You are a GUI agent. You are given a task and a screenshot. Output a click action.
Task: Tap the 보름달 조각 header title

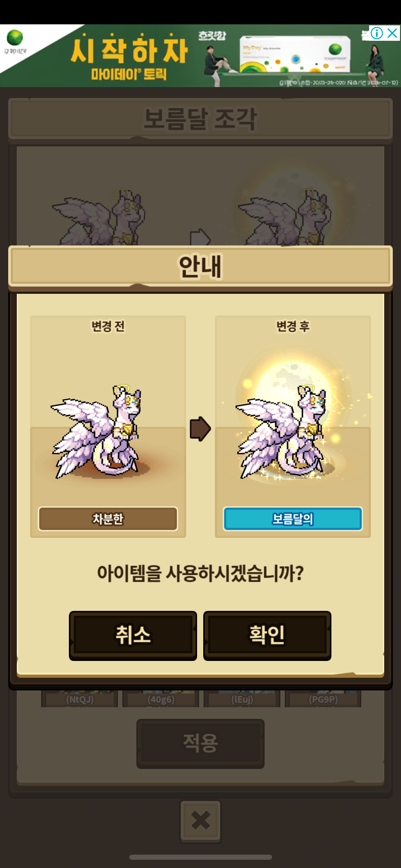point(200,119)
